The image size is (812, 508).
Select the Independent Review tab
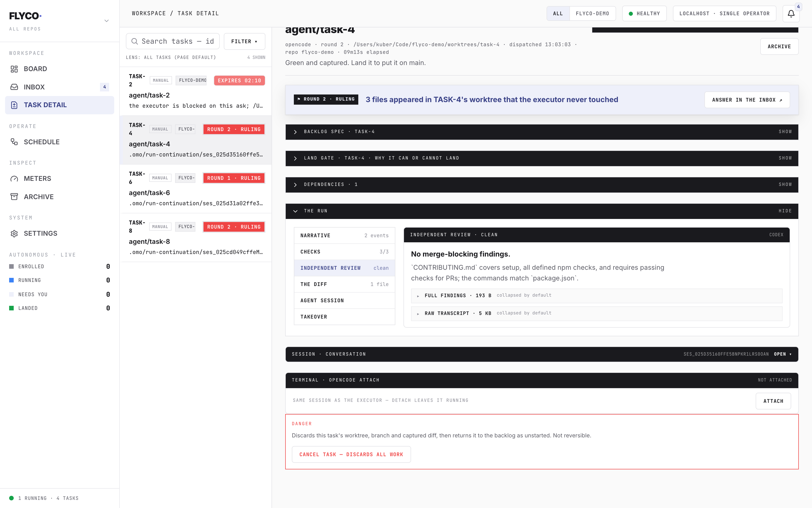pyautogui.click(x=344, y=268)
